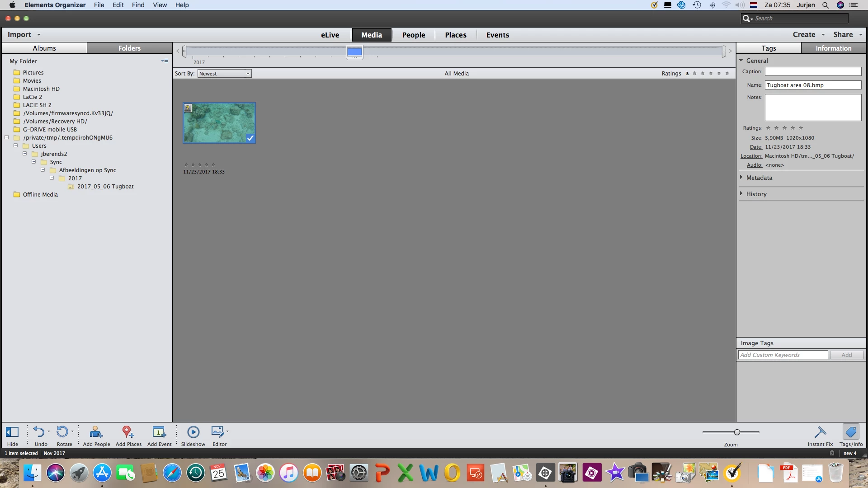Open the Create menu button
Viewport: 868px width, 488px height.
(x=804, y=35)
